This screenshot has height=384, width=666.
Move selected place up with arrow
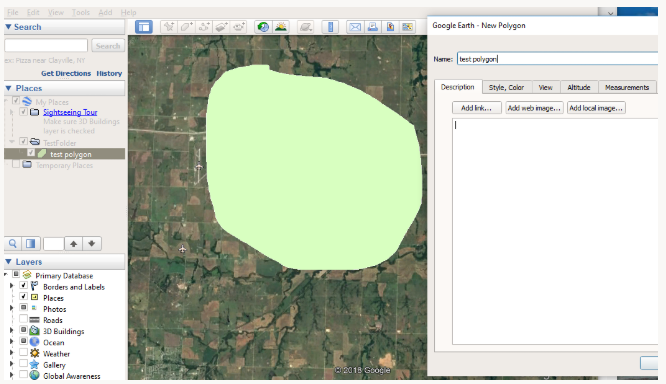tap(73, 243)
